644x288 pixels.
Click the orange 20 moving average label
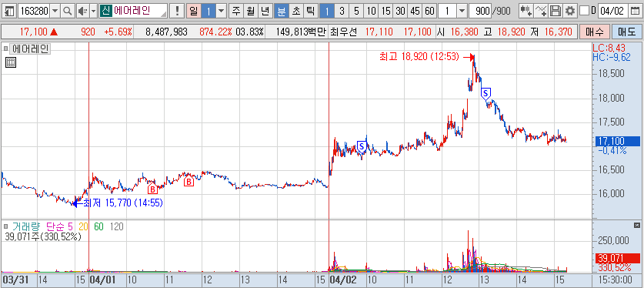(x=84, y=226)
